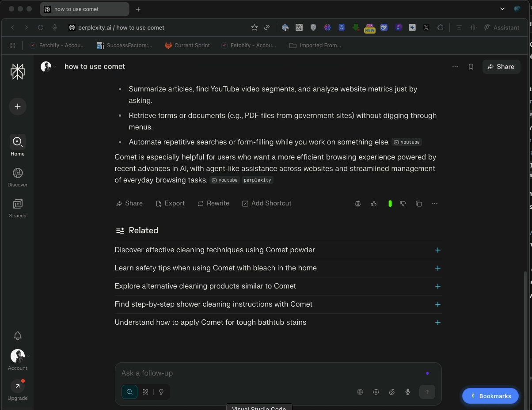Open the Account menu chevron
Viewport: 532px width, 410px height.
(28, 356)
